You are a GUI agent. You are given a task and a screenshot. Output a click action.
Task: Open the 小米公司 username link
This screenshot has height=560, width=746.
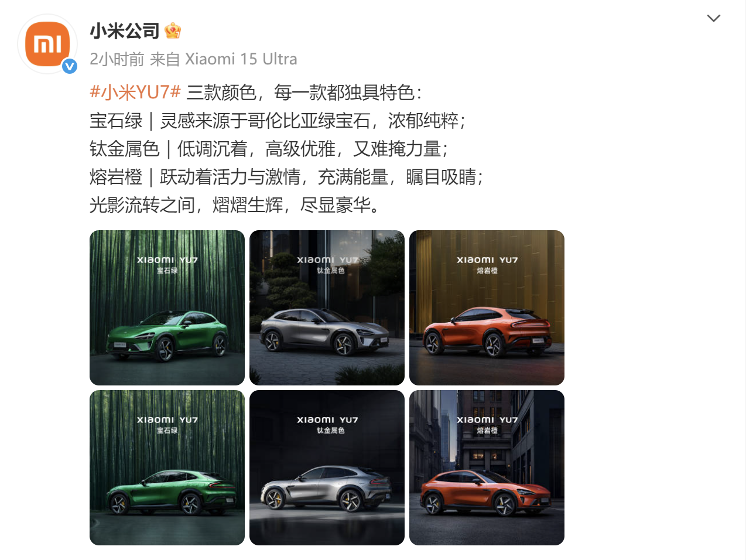pyautogui.click(x=125, y=30)
